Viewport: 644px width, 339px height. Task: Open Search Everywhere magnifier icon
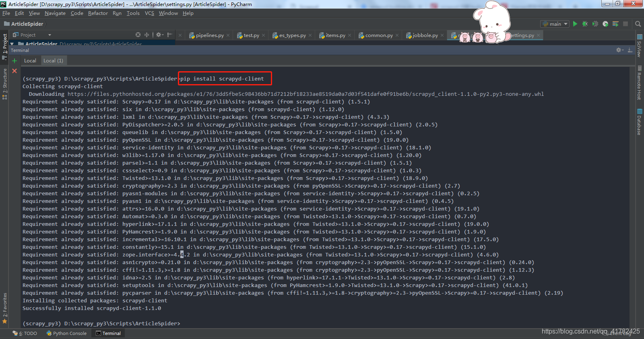coord(638,24)
